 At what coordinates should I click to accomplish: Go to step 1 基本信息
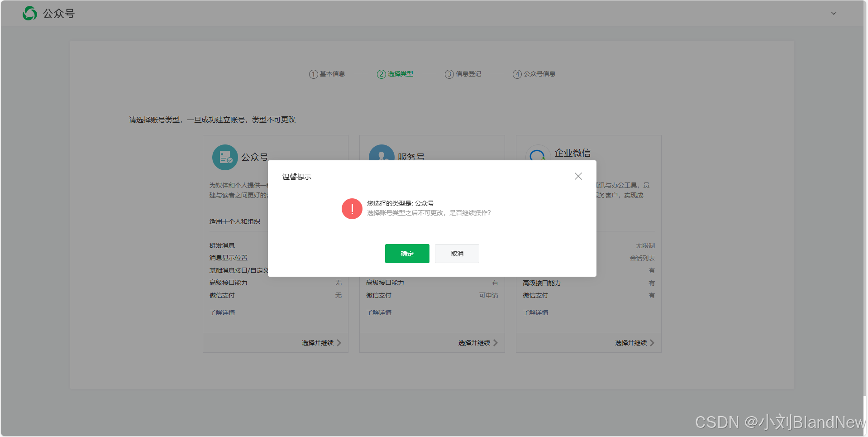tap(327, 74)
